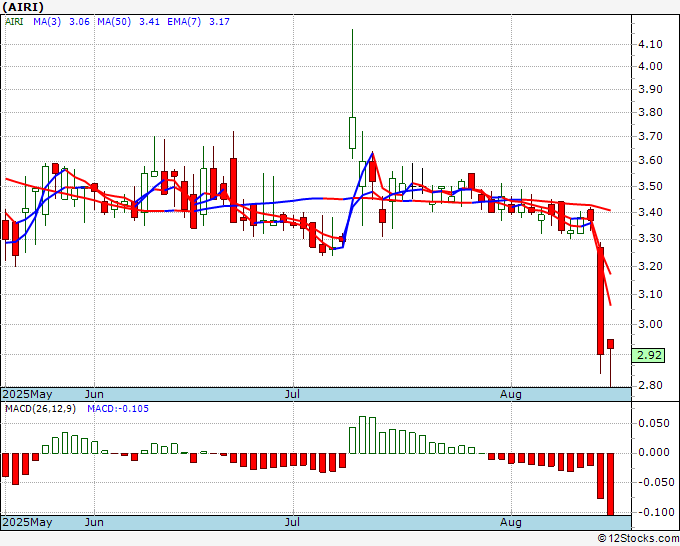Click 2025May on the price chart date axis
The width and height of the screenshot is (680, 546).
[x=28, y=394]
